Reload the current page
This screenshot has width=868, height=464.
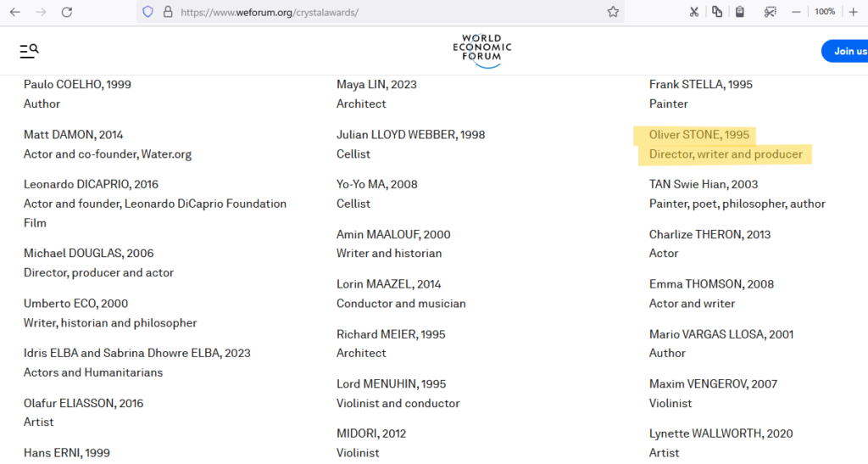pyautogui.click(x=67, y=12)
